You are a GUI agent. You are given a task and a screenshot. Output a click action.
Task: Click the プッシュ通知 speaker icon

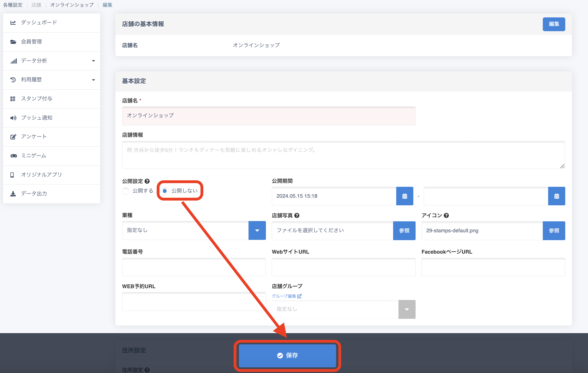pos(13,118)
